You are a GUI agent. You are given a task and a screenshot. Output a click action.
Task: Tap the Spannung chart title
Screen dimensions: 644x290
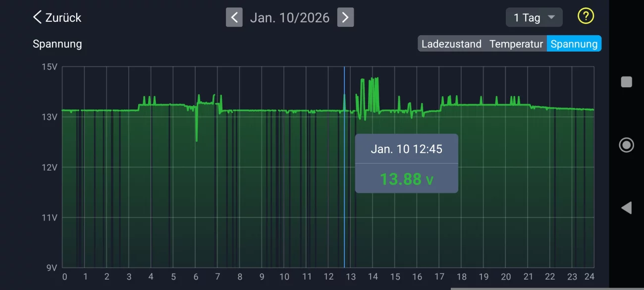click(x=57, y=44)
